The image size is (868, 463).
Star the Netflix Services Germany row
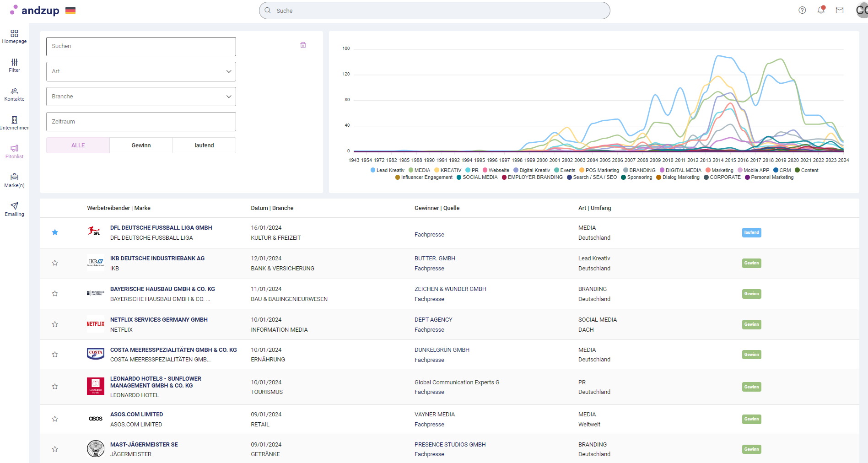(55, 324)
